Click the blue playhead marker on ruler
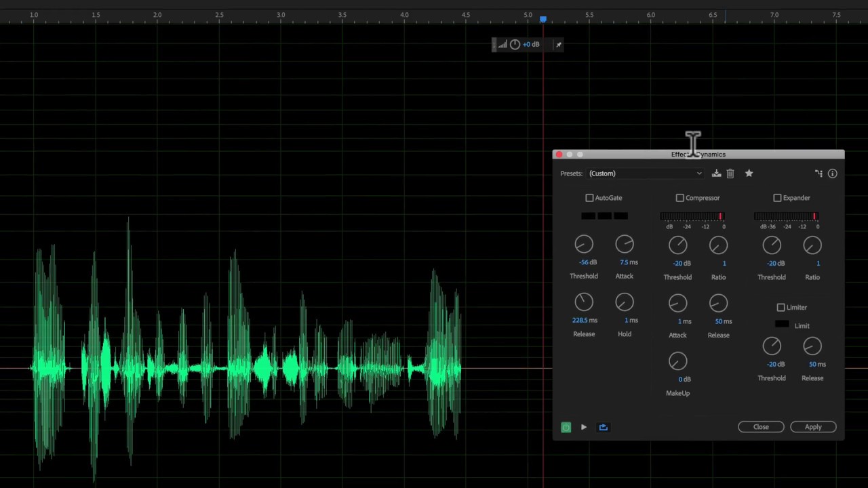 tap(542, 18)
